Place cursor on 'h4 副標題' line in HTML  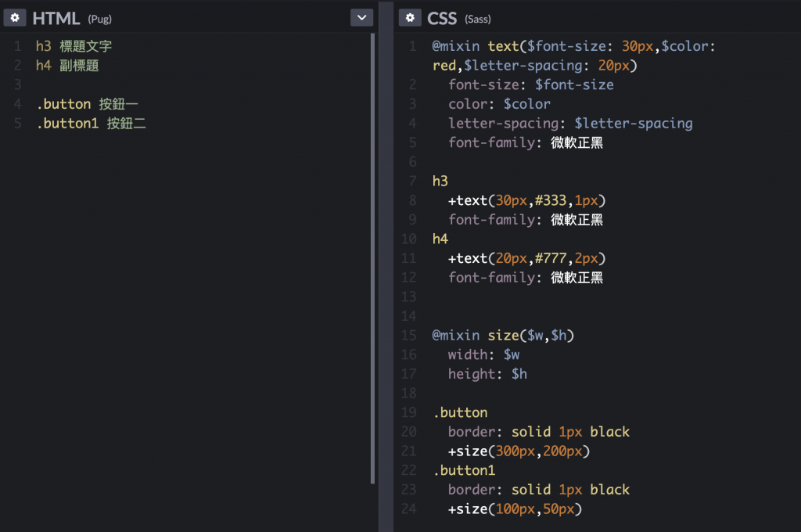[67, 66]
